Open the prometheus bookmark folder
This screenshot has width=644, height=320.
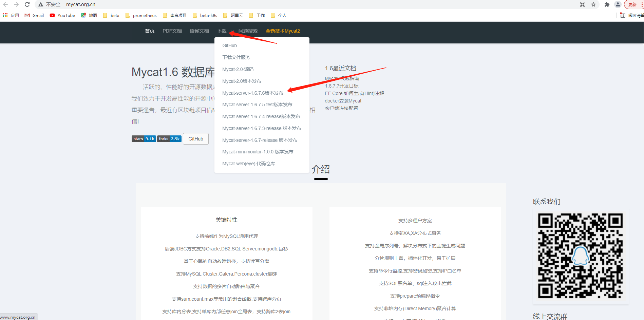pos(141,15)
